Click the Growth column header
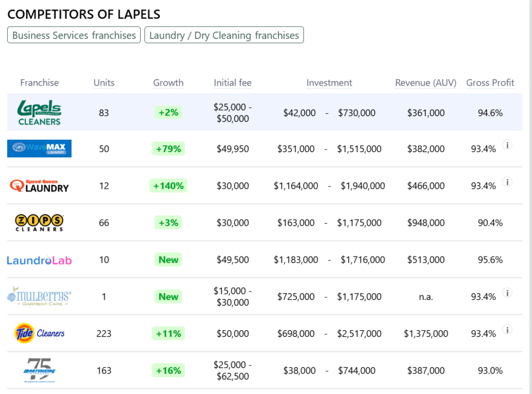 click(x=168, y=83)
